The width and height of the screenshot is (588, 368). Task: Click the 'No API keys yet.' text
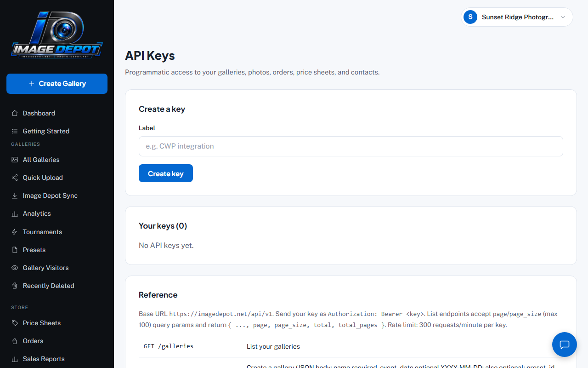(166, 246)
